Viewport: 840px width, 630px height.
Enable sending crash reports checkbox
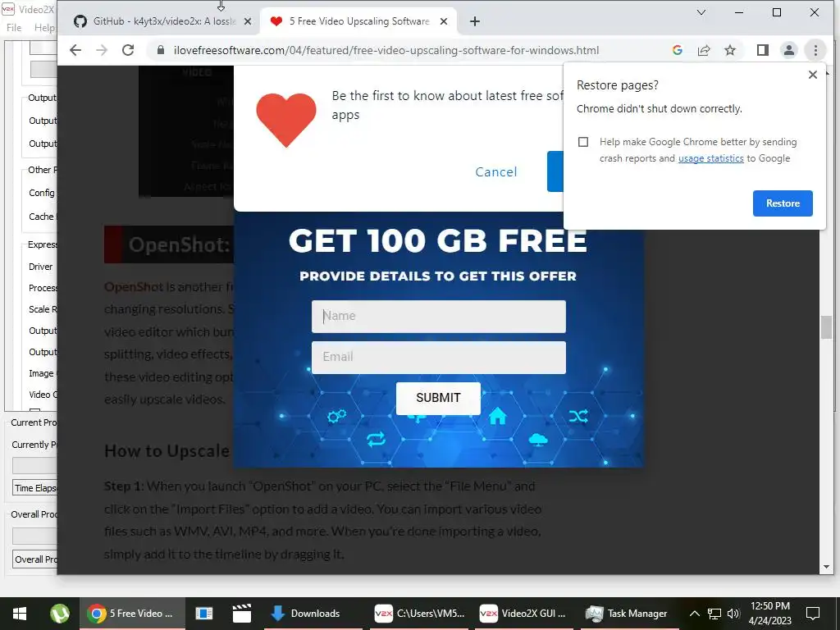(583, 142)
